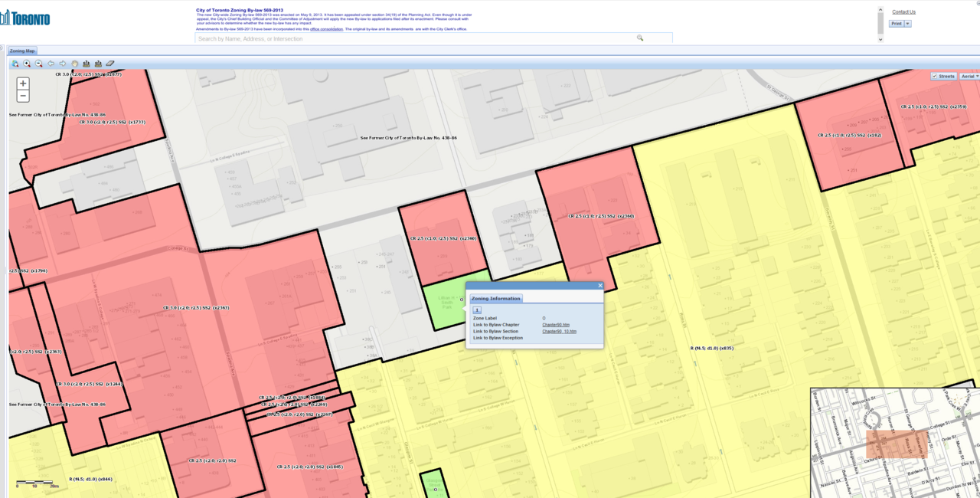This screenshot has width=980, height=498.
Task: Click the Print button
Action: click(896, 24)
